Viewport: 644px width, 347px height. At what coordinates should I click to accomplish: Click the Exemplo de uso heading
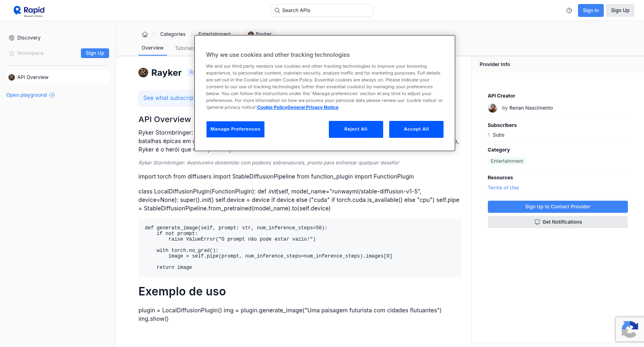(182, 291)
